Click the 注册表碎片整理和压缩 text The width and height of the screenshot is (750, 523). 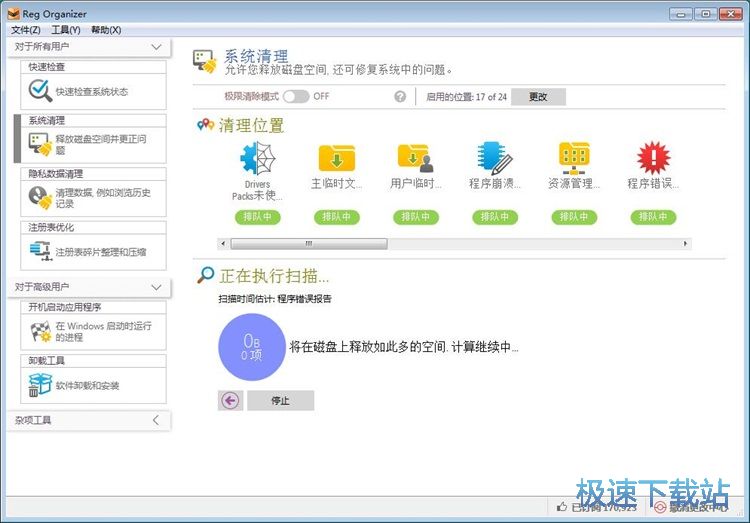pyautogui.click(x=101, y=252)
